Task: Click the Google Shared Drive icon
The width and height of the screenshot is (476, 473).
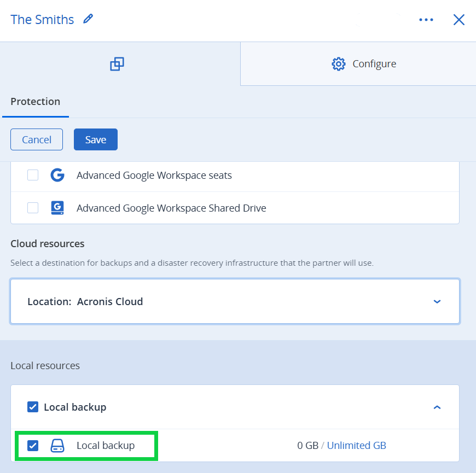Action: pyautogui.click(x=57, y=208)
